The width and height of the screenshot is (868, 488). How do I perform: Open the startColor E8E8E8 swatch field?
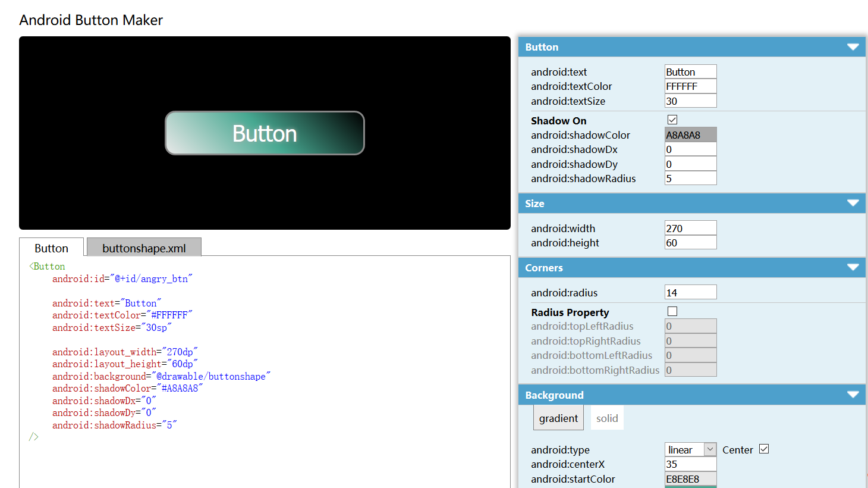pyautogui.click(x=690, y=478)
